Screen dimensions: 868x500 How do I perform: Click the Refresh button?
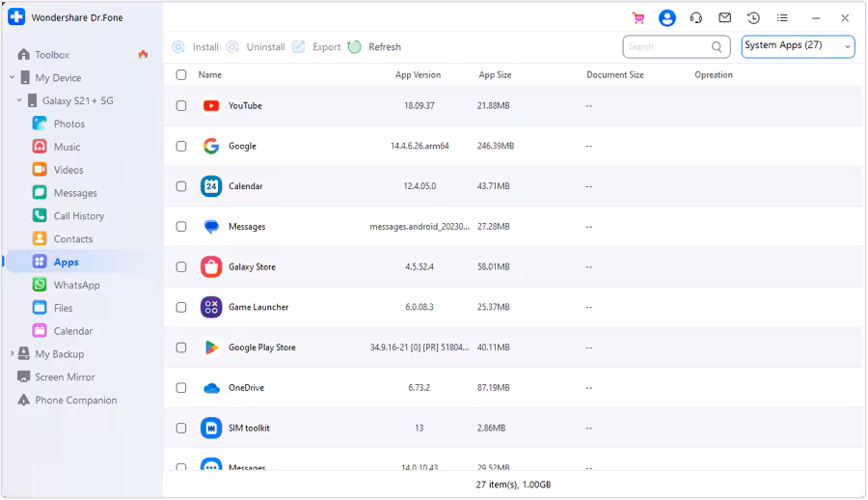tap(374, 47)
